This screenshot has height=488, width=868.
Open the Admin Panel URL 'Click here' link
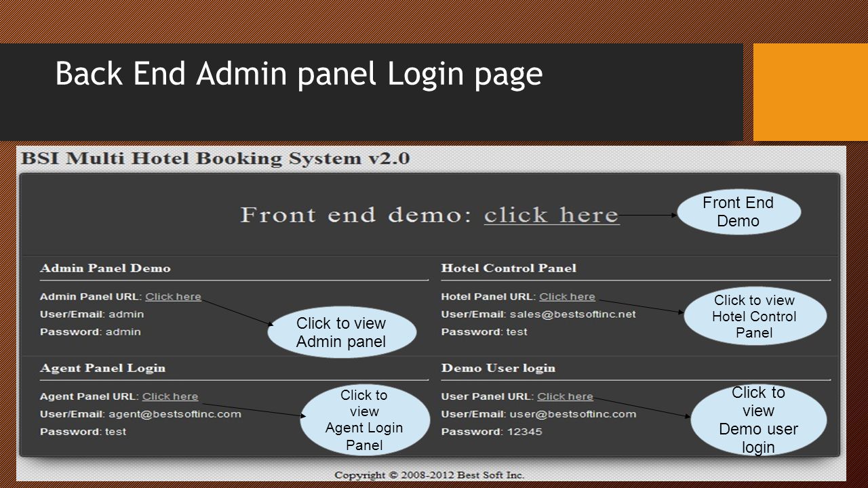(173, 297)
